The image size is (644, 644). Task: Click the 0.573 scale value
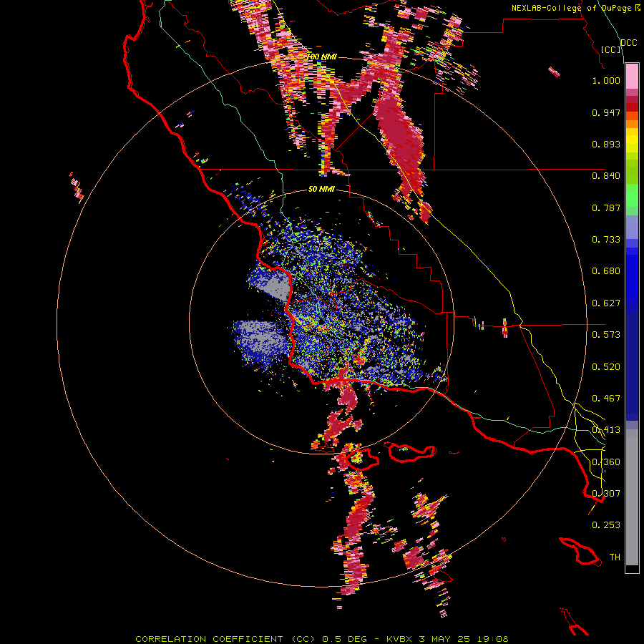pos(606,335)
